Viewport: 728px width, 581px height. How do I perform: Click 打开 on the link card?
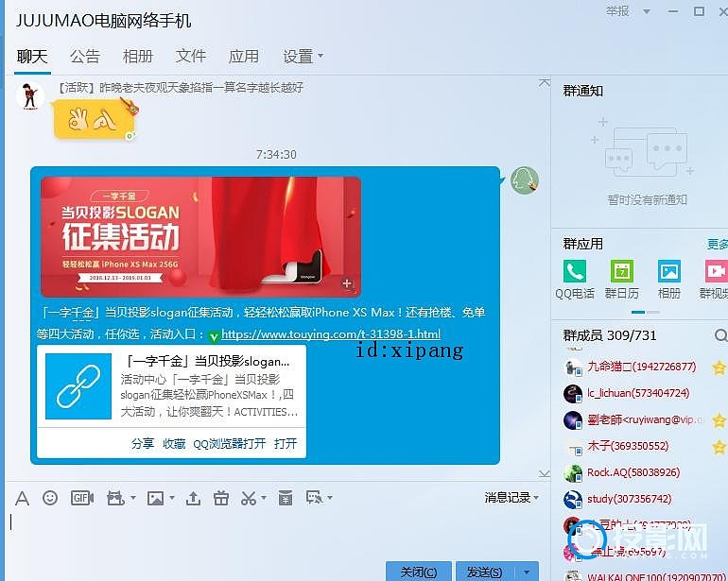[286, 444]
